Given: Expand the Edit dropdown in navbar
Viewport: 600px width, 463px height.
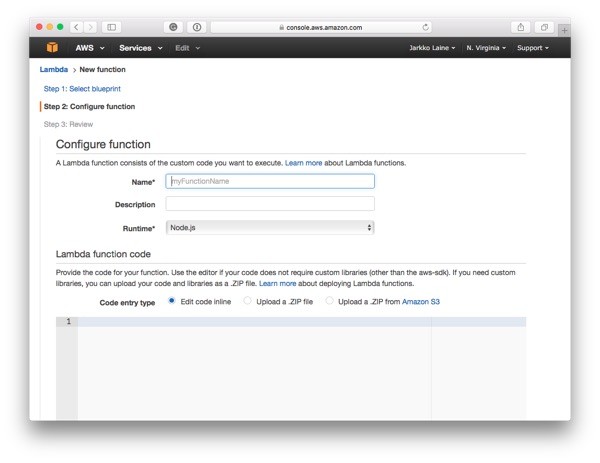Looking at the screenshot, I should pos(188,48).
